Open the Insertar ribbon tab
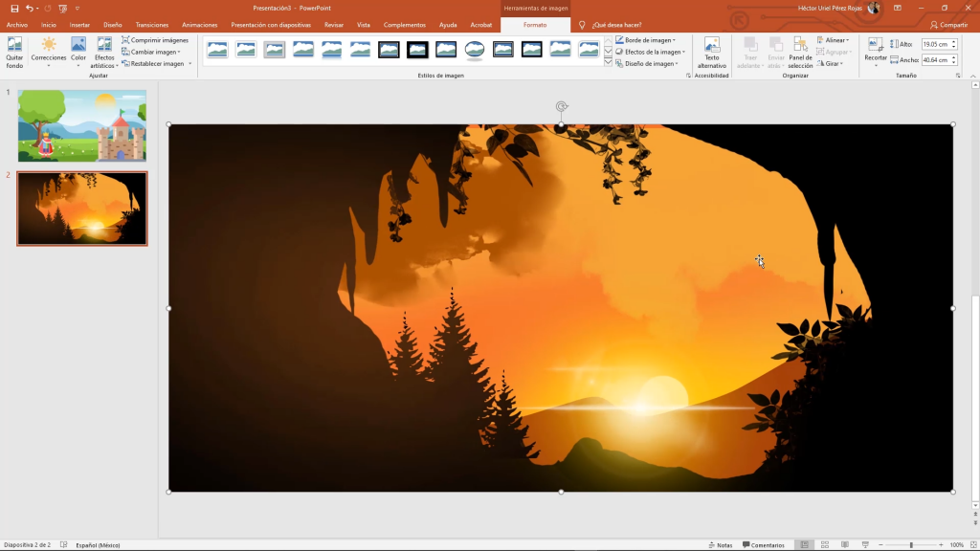The height and width of the screenshot is (551, 980). [79, 25]
